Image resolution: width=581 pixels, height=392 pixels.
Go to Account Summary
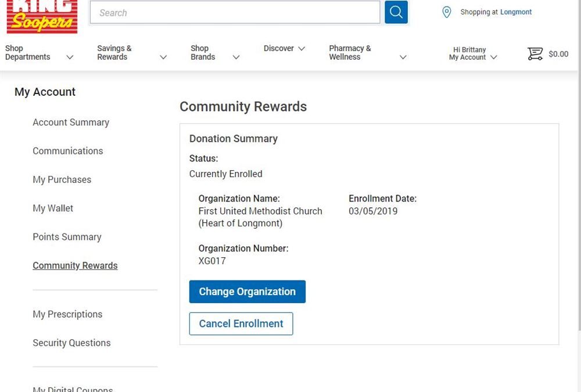click(x=71, y=123)
